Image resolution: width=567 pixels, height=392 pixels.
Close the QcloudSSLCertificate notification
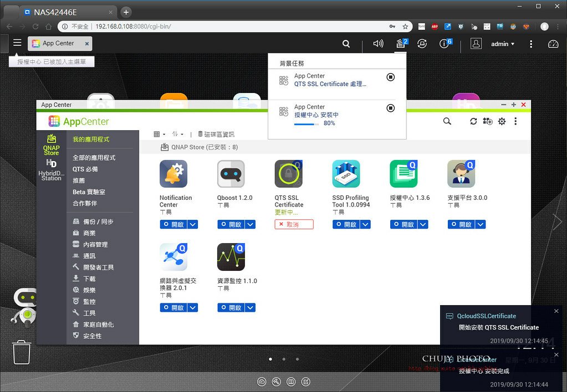coord(556,311)
